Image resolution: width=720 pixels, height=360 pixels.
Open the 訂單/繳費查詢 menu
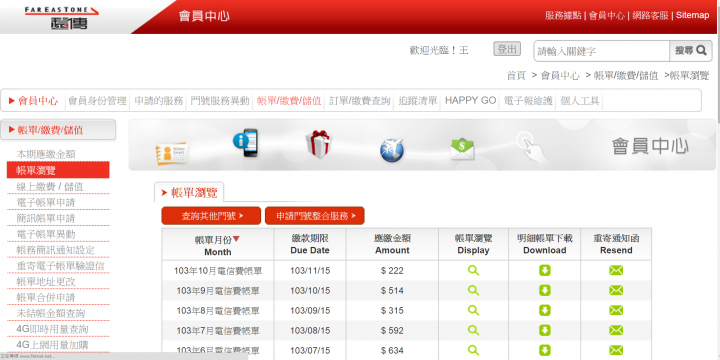click(x=360, y=101)
